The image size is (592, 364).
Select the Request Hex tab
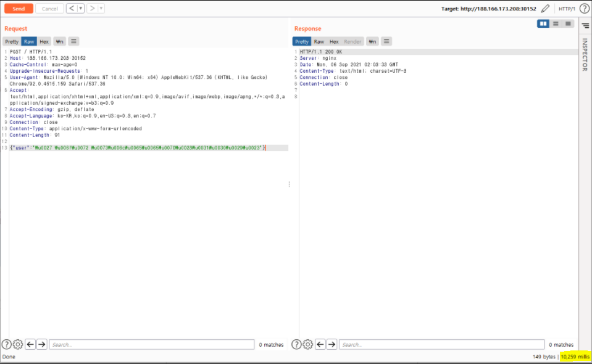(x=44, y=41)
